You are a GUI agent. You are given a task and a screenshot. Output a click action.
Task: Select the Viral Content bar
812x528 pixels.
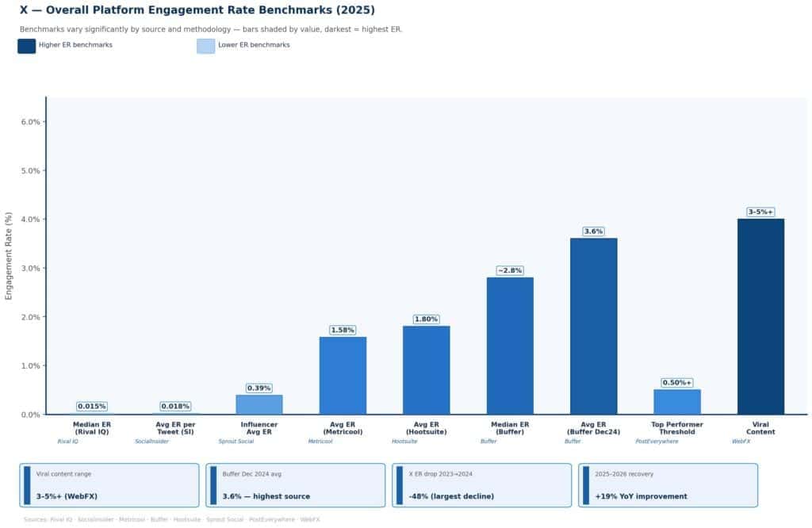coord(760,316)
